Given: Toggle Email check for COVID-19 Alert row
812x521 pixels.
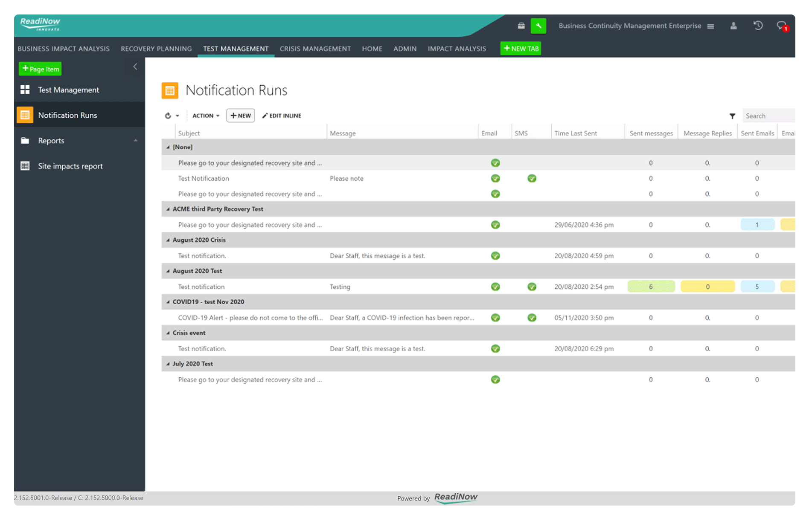Looking at the screenshot, I should click(x=495, y=318).
